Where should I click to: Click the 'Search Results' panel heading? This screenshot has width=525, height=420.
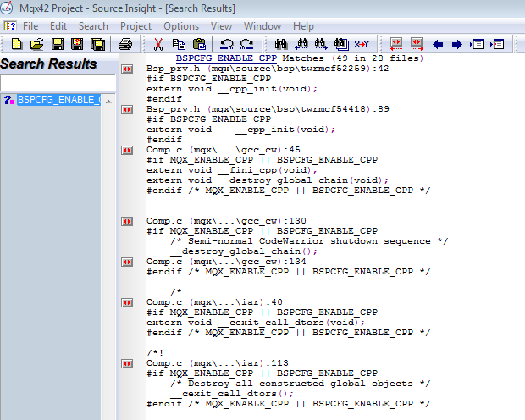point(48,64)
